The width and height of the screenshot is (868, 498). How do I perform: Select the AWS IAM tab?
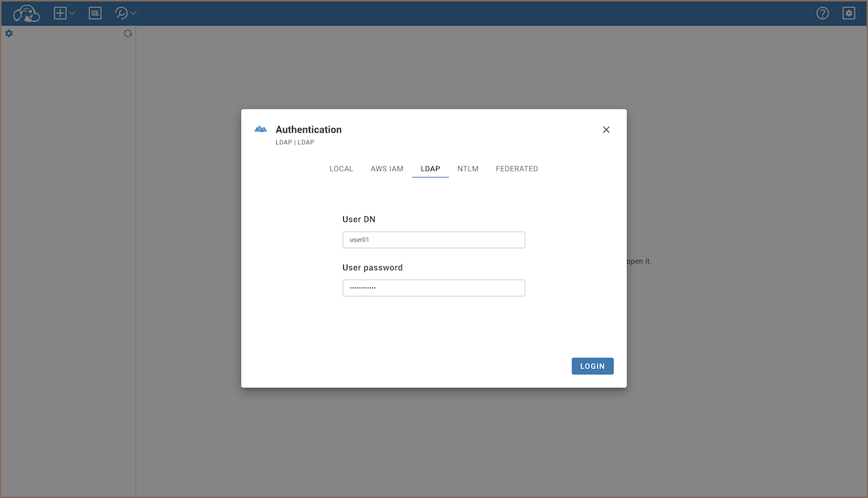pos(387,169)
